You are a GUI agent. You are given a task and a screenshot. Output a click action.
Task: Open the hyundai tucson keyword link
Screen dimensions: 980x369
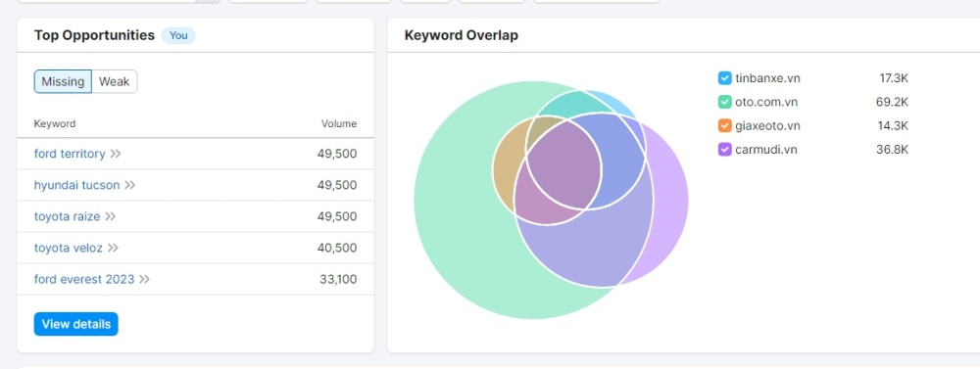point(76,185)
